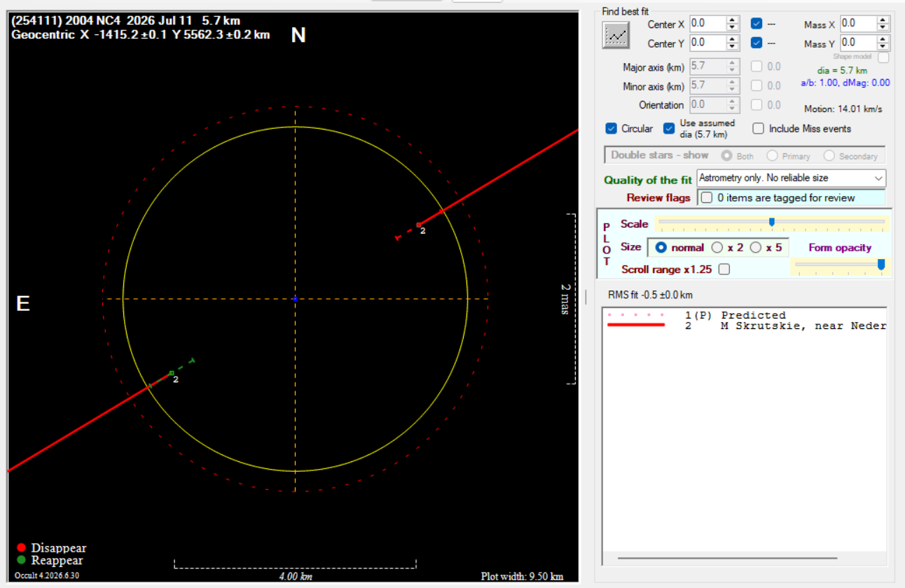Decrease the Mass Y value
Viewport: 905px width, 588px height.
tap(883, 47)
